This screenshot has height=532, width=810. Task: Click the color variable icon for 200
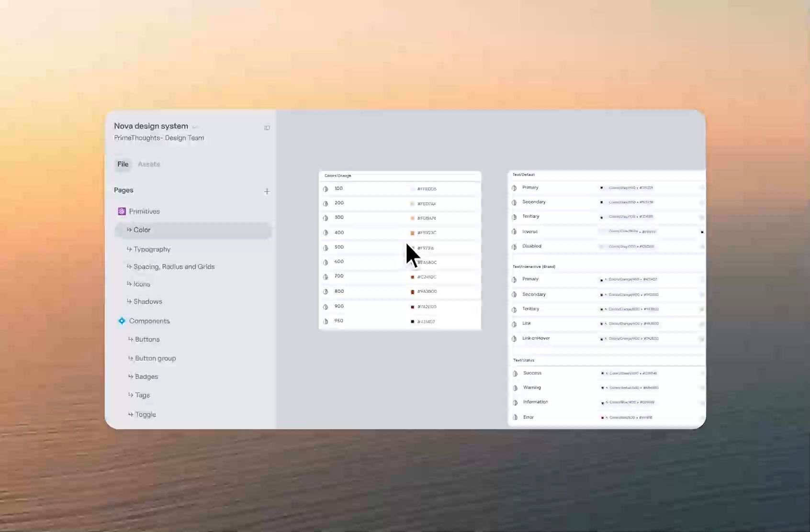(326, 204)
